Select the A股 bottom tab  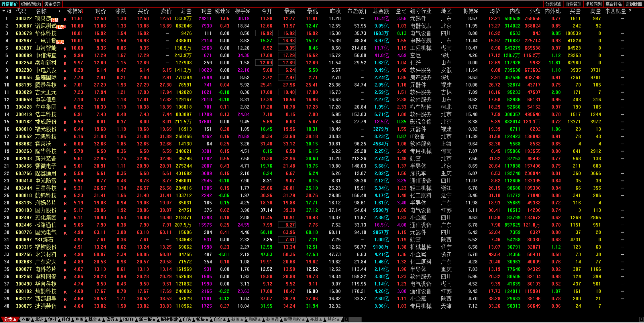[x=26, y=319]
